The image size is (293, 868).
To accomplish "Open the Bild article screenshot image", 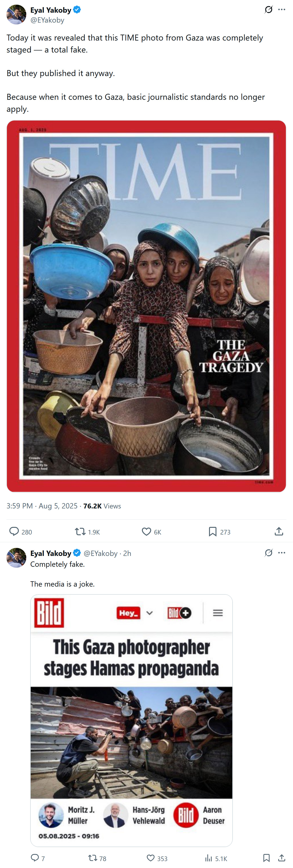I will coord(132,720).
